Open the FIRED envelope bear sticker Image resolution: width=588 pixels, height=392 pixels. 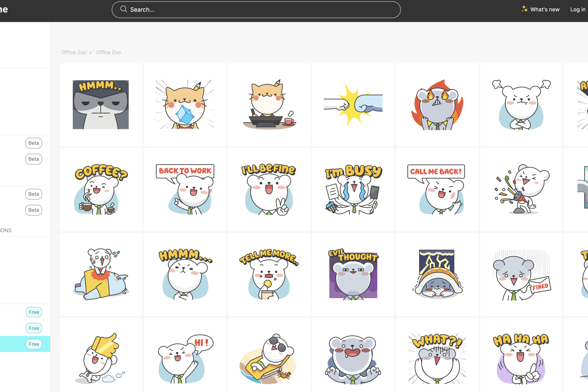click(521, 274)
